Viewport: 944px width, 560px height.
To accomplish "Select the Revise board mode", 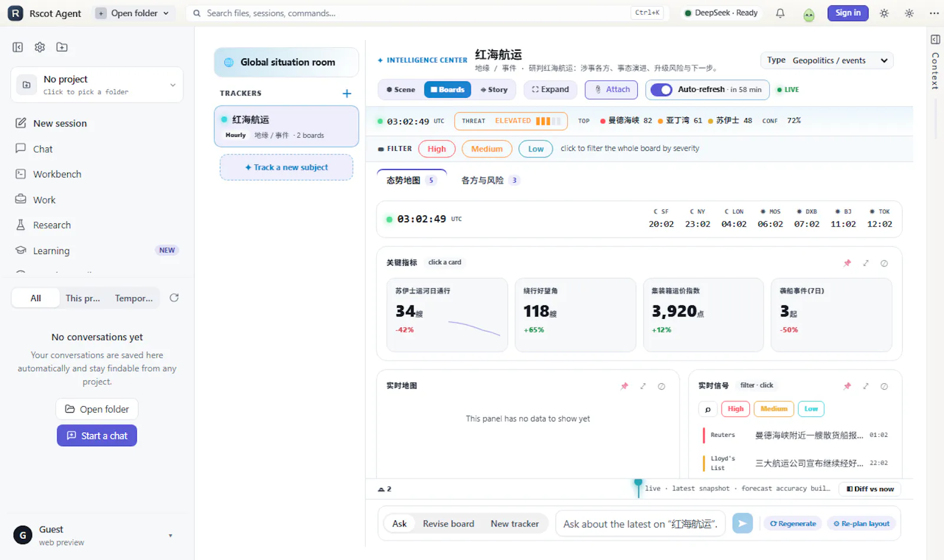I will click(x=448, y=523).
